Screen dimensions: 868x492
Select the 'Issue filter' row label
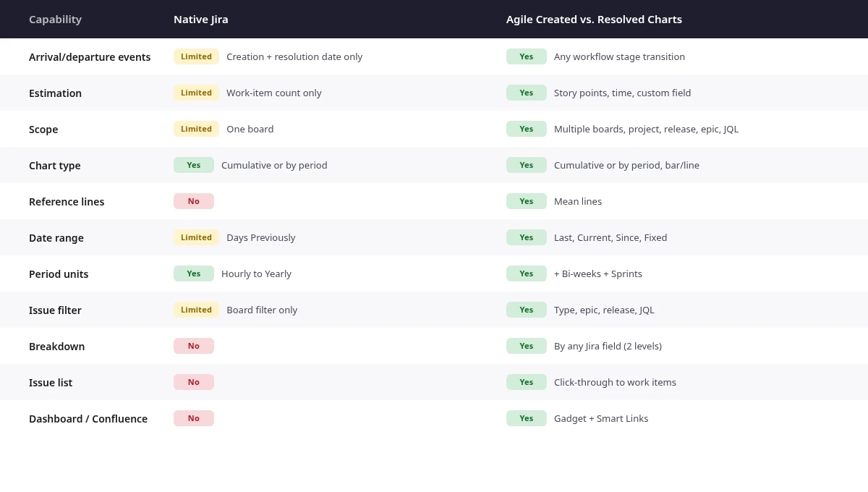[x=55, y=310]
